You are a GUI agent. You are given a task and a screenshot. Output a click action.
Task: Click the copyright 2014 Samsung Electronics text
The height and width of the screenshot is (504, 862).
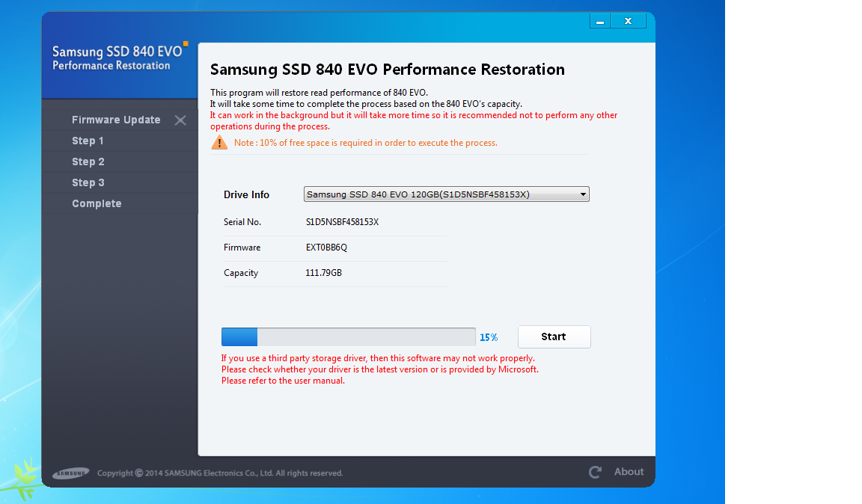[220, 473]
